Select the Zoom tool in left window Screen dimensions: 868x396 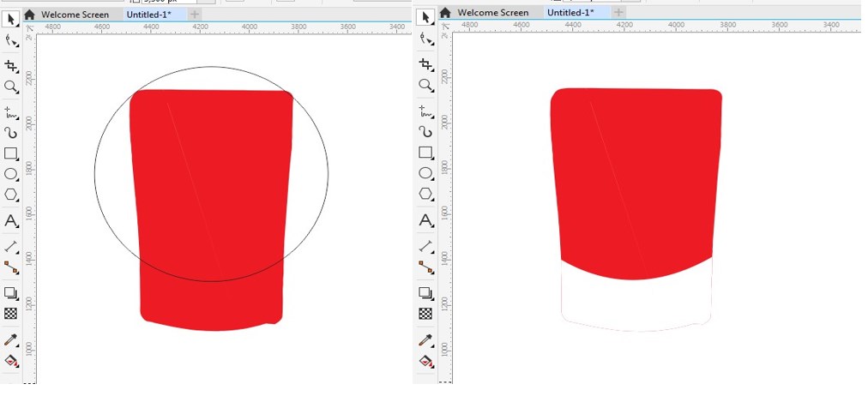pyautogui.click(x=10, y=87)
